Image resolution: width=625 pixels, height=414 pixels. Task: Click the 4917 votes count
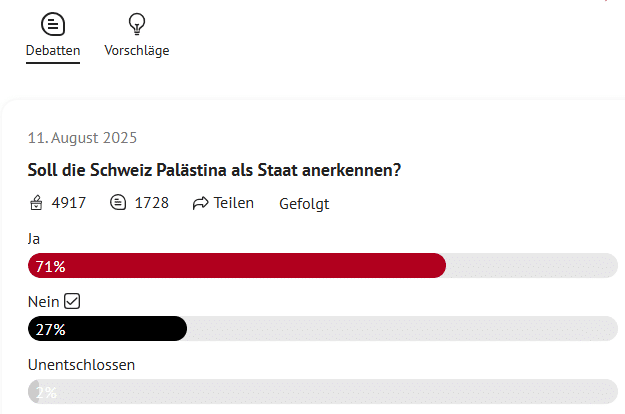pos(69,203)
